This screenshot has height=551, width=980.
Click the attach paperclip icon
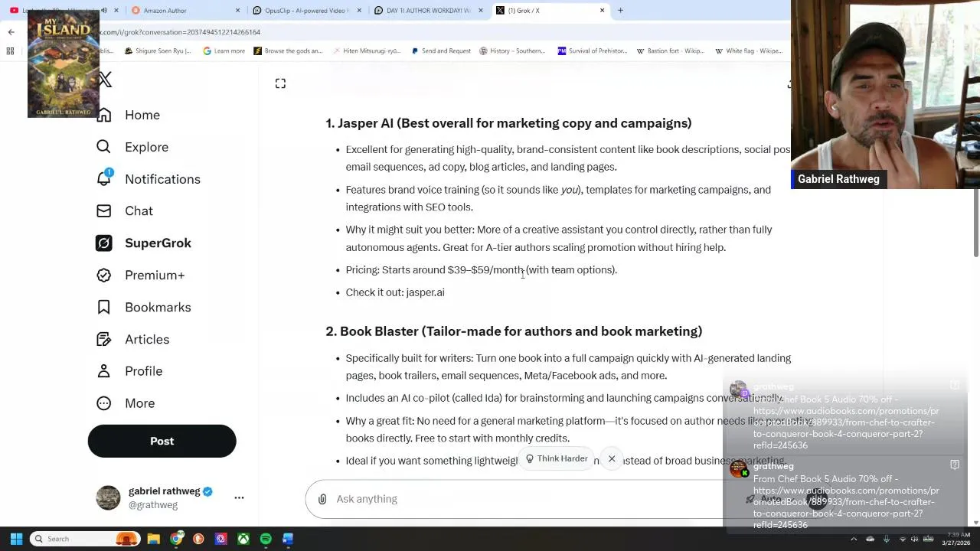tap(322, 499)
